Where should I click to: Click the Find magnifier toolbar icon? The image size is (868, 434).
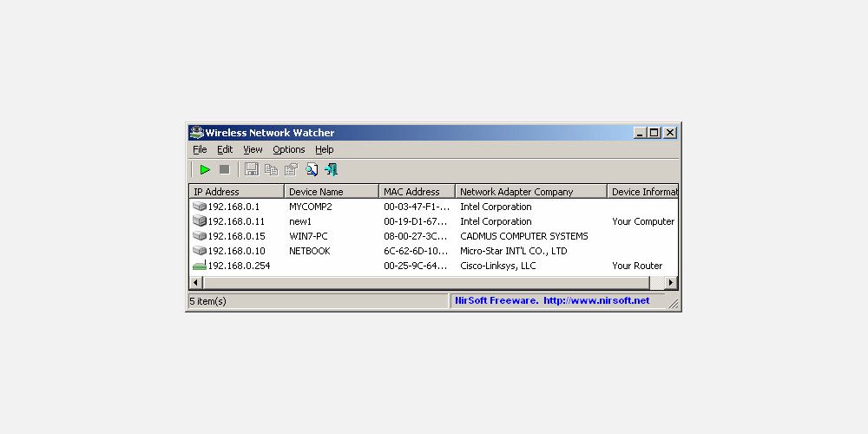[312, 169]
